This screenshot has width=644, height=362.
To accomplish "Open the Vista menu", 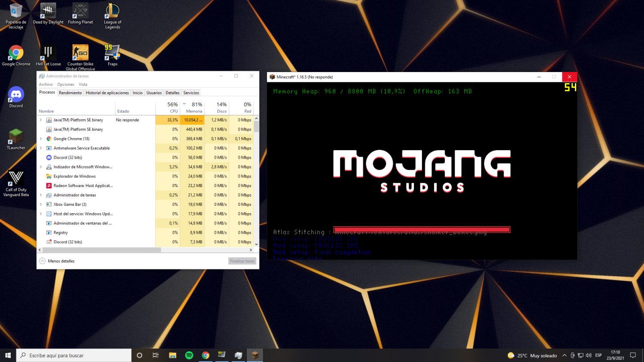I will (x=83, y=84).
